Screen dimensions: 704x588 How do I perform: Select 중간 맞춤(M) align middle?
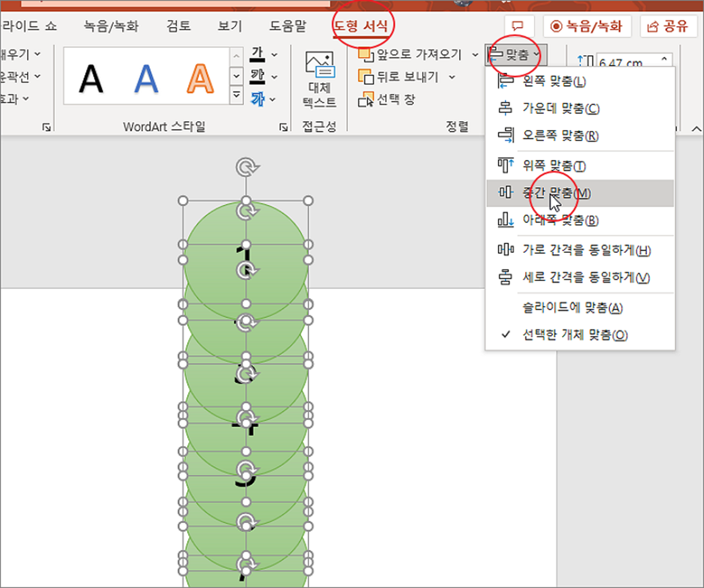tap(580, 193)
